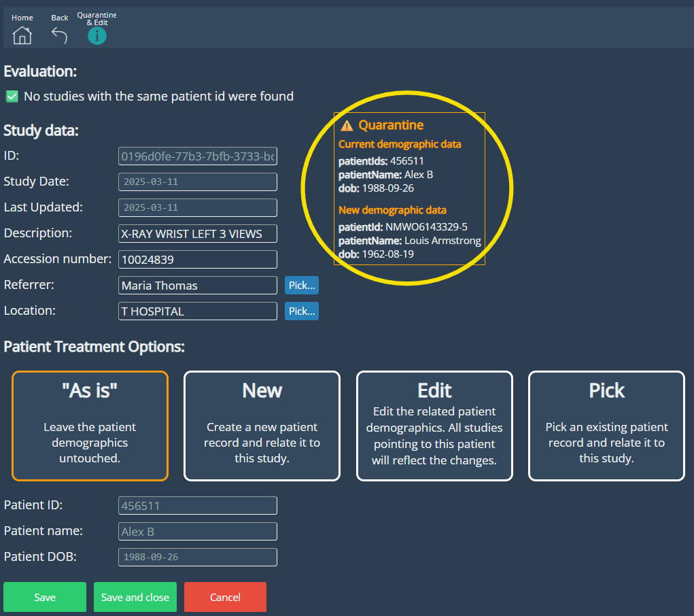Click the Home icon

click(22, 35)
